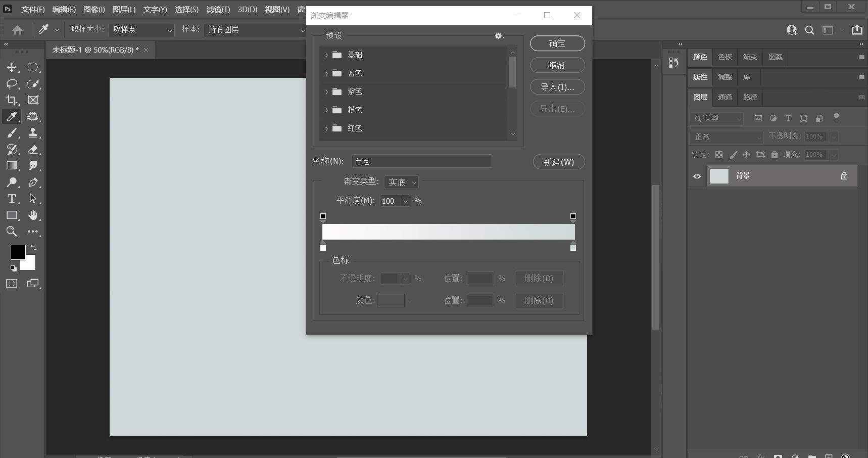Open the 滤镜(T) menu
868x458 pixels.
pos(218,10)
